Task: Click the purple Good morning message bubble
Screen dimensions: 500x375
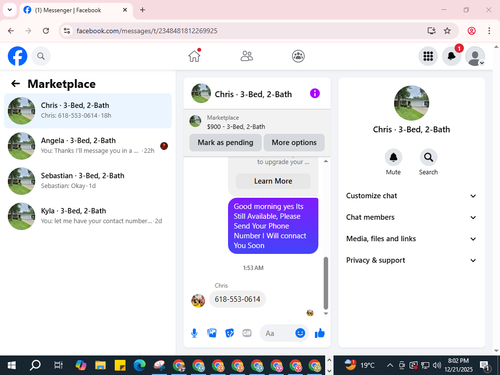Action: click(273, 226)
